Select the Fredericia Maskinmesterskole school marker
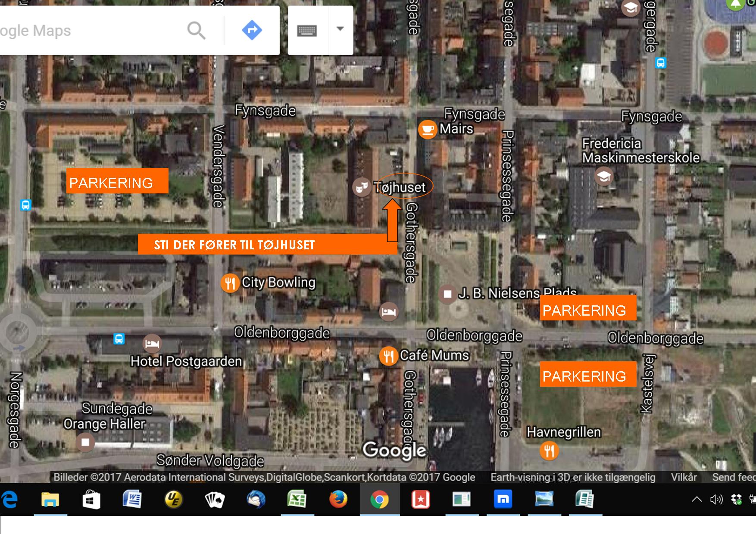The width and height of the screenshot is (756, 534). [x=604, y=176]
